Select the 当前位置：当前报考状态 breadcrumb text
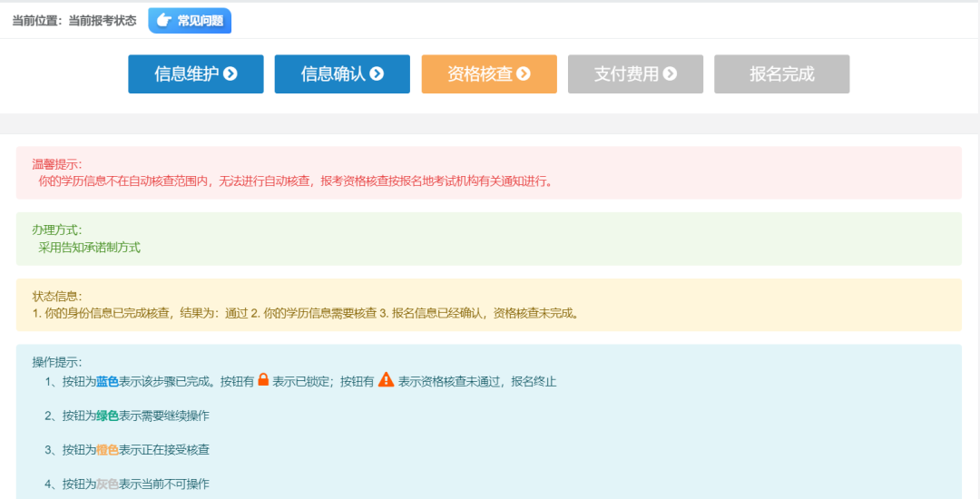Image resolution: width=980 pixels, height=499 pixels. point(74,21)
